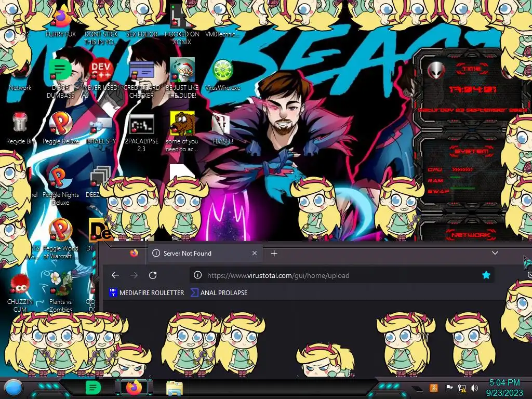Screen dimensions: 532x399
Task: Open the green document app in taskbar
Action: (x=93, y=388)
